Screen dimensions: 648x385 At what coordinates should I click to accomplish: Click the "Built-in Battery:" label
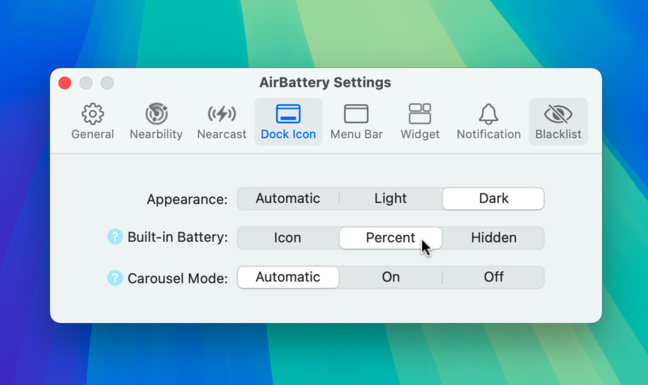point(178,237)
